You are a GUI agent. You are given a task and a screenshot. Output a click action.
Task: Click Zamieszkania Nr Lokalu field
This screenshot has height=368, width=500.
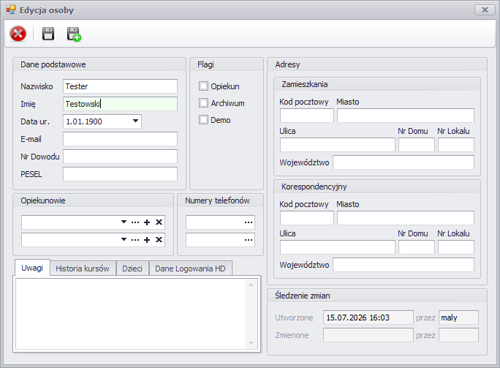pos(456,145)
